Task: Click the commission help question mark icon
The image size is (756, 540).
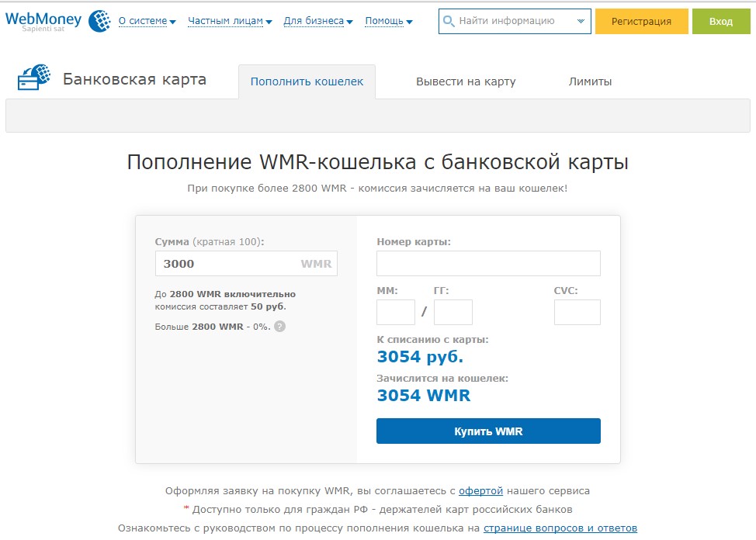Action: pyautogui.click(x=279, y=327)
